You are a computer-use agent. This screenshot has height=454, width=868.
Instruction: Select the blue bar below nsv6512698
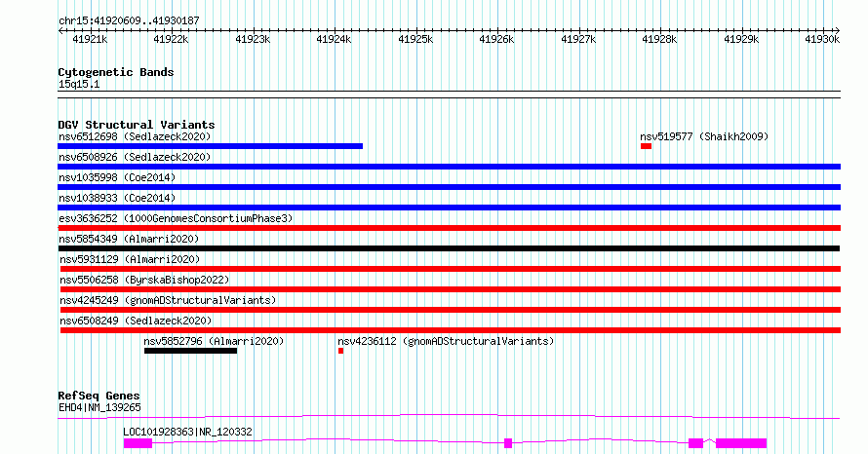pyautogui.click(x=211, y=146)
